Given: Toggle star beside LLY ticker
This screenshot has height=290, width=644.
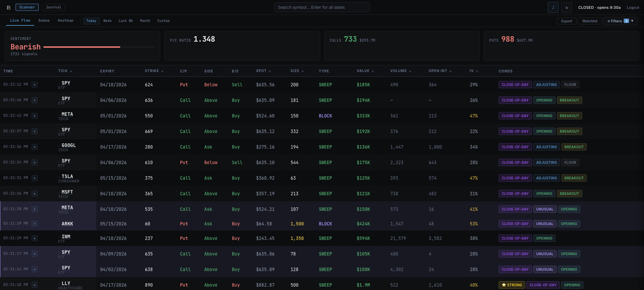Looking at the screenshot, I should 59,284.
